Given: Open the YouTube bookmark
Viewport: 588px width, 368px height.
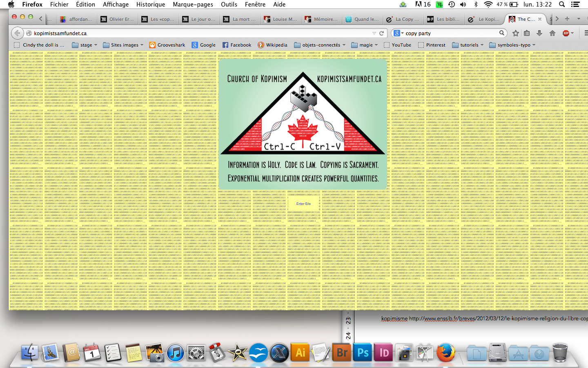Looking at the screenshot, I should 397,45.
